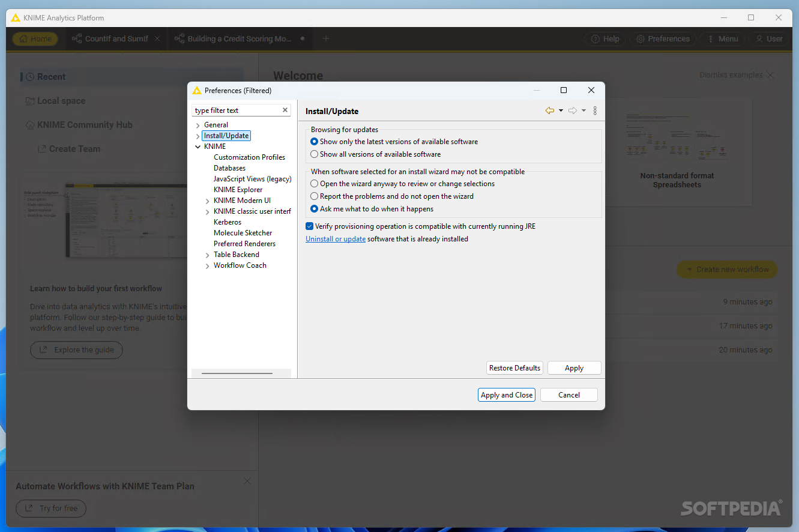Open the User menu in top bar
The width and height of the screenshot is (799, 532).
point(768,39)
